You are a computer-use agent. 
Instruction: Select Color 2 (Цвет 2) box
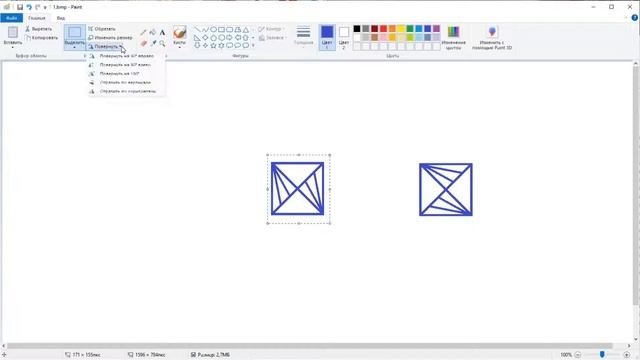(344, 37)
